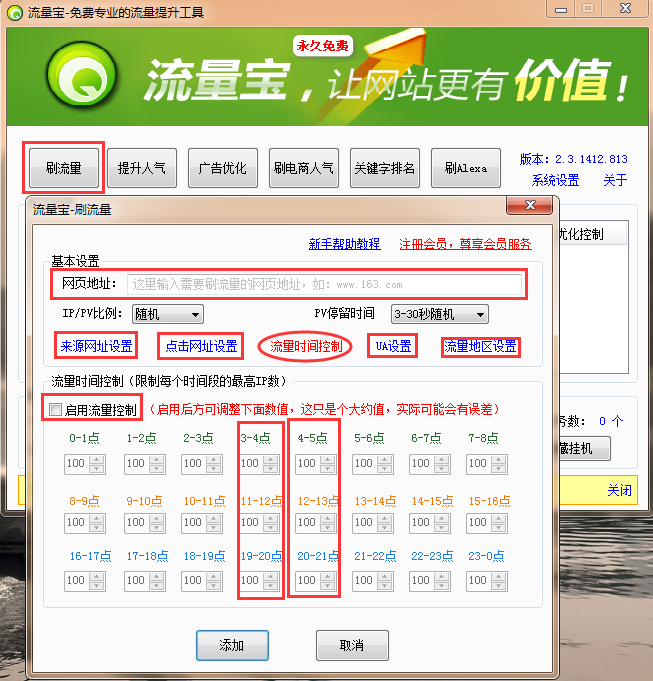Increase the 22-23点 spinner value
This screenshot has width=653, height=681.
(442, 576)
